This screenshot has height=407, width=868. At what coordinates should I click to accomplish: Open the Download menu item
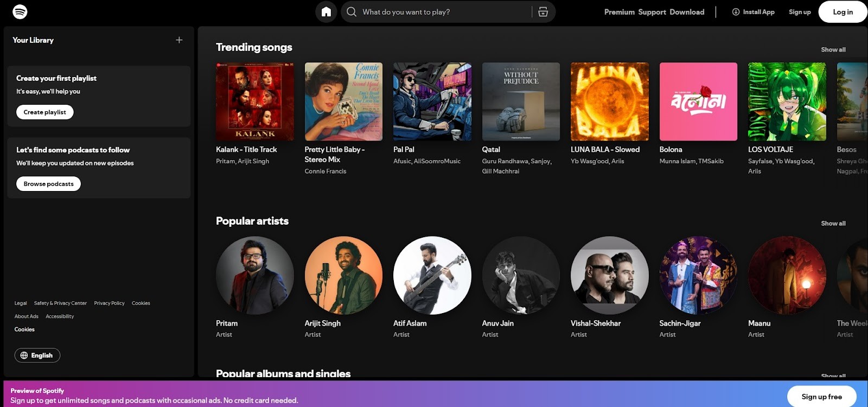(687, 12)
